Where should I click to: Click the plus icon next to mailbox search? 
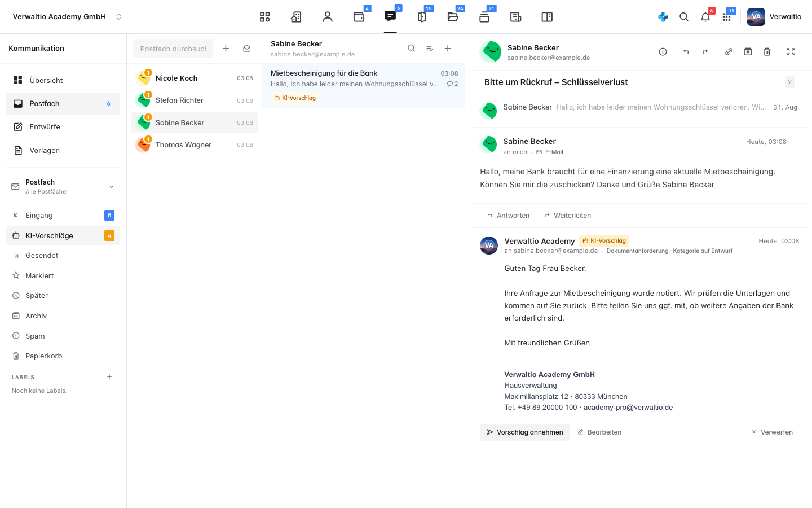[226, 49]
